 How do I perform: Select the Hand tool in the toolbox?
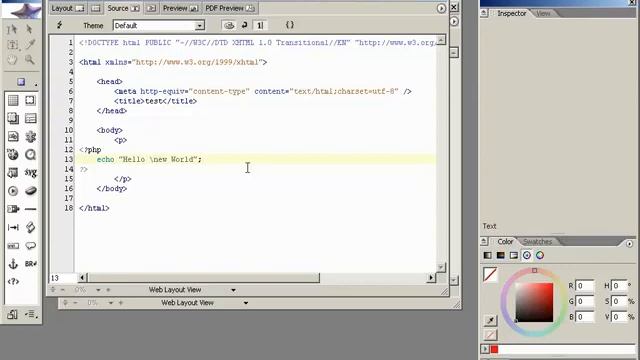click(13, 60)
